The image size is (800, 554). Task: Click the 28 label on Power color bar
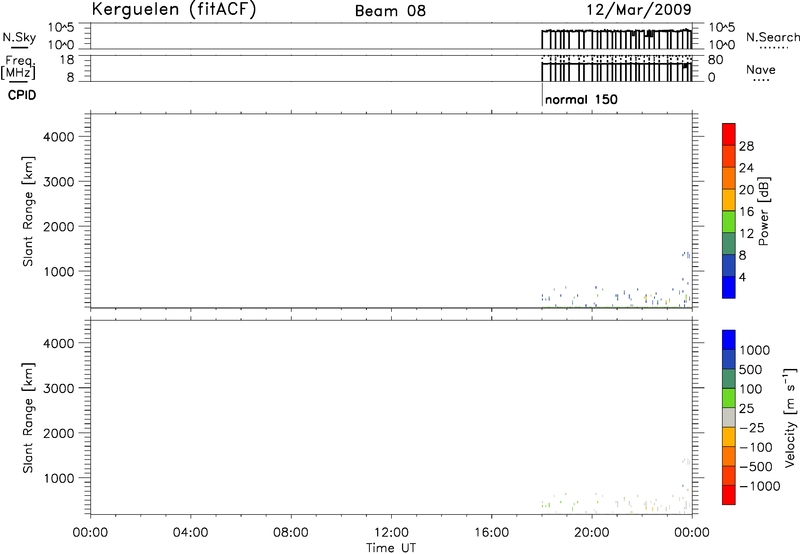pyautogui.click(x=746, y=146)
